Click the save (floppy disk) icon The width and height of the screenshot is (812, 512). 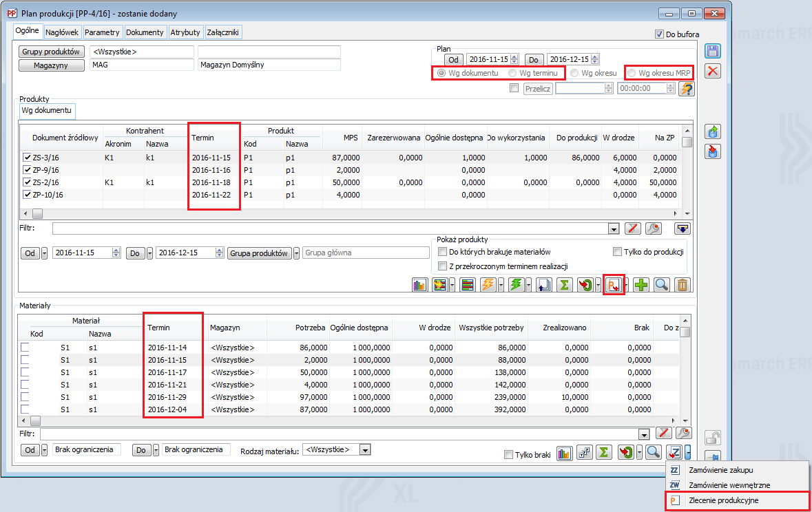[713, 51]
